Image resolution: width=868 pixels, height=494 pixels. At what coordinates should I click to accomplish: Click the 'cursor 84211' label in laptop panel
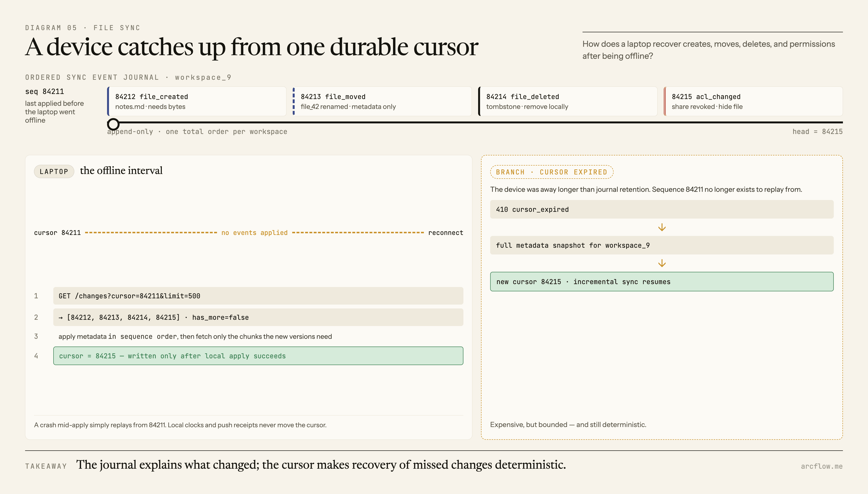coord(57,233)
